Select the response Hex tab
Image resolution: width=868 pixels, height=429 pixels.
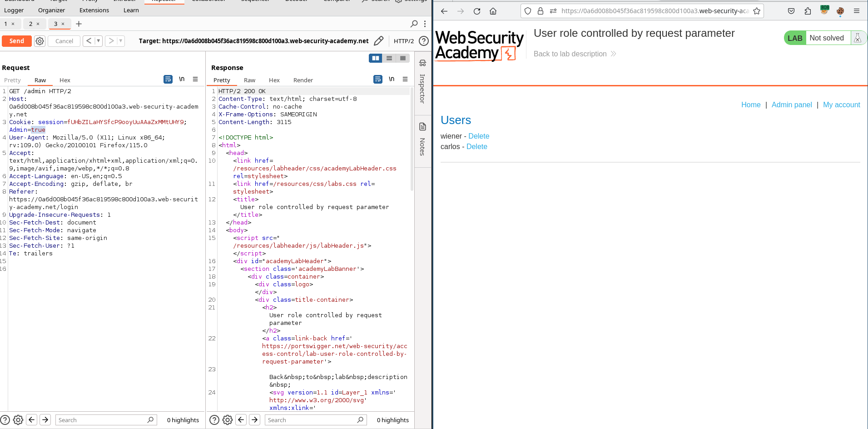pos(274,80)
